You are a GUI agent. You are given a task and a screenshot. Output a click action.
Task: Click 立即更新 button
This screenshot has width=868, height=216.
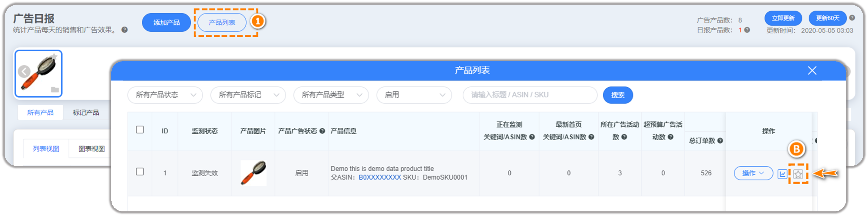point(783,18)
